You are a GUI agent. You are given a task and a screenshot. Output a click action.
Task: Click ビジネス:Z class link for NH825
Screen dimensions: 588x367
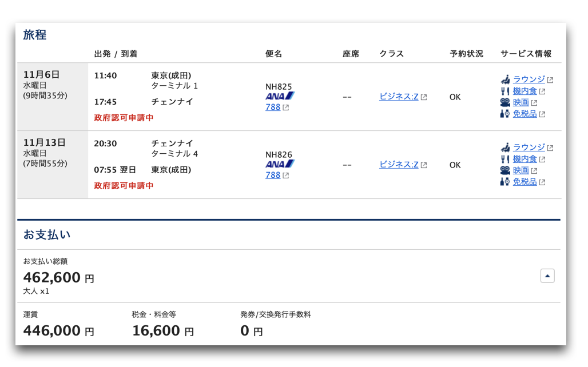[399, 97]
